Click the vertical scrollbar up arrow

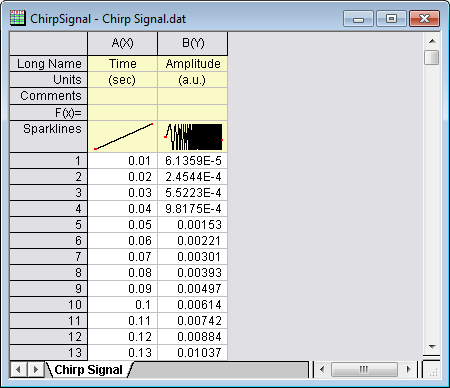pos(432,41)
